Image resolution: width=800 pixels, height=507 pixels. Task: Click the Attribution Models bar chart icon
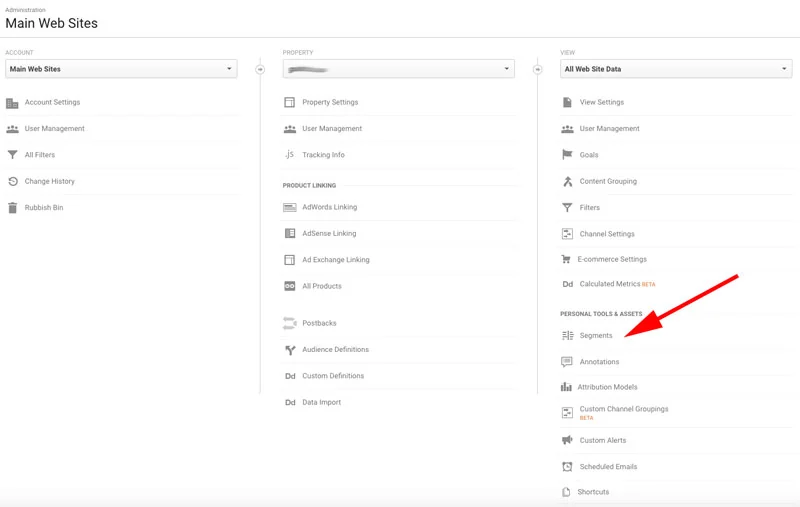(x=566, y=387)
